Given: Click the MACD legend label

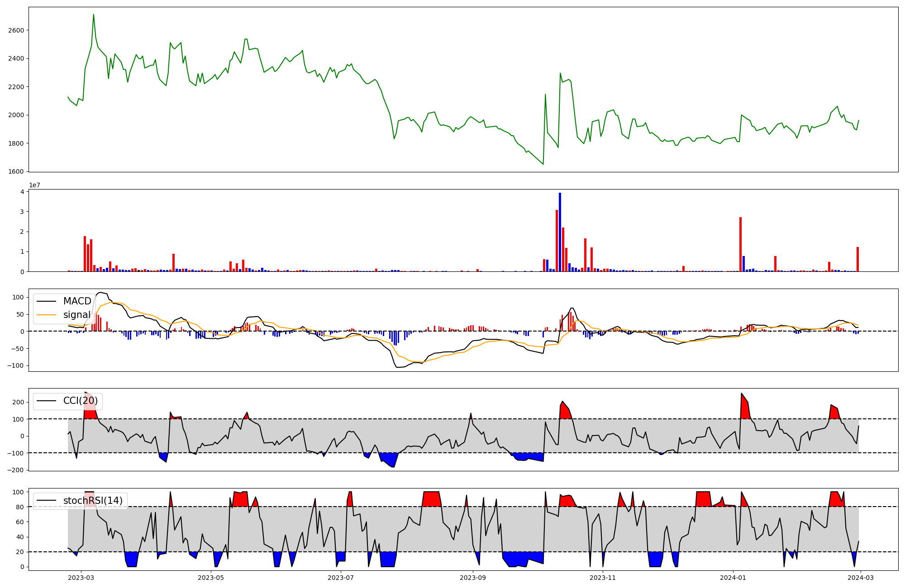Looking at the screenshot, I should pos(77,301).
